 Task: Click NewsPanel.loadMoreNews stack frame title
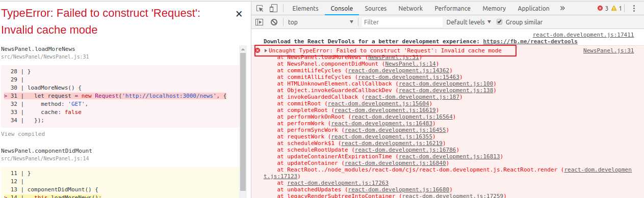(38, 49)
